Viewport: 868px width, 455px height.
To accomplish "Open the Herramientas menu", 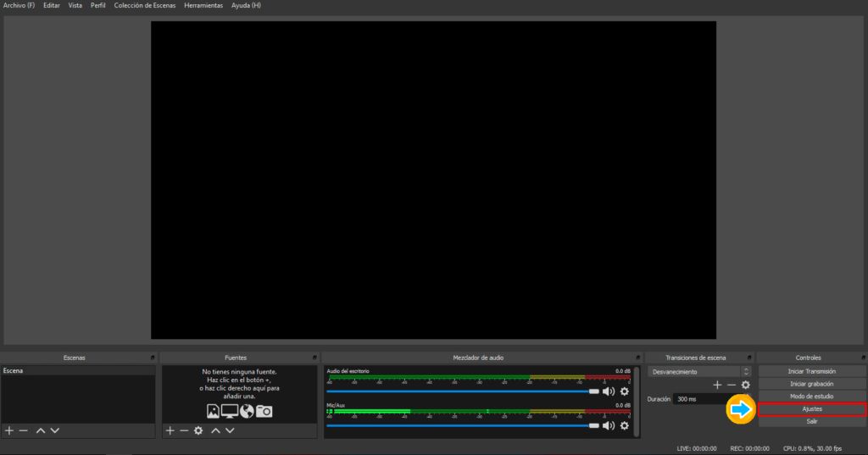I will click(x=203, y=6).
